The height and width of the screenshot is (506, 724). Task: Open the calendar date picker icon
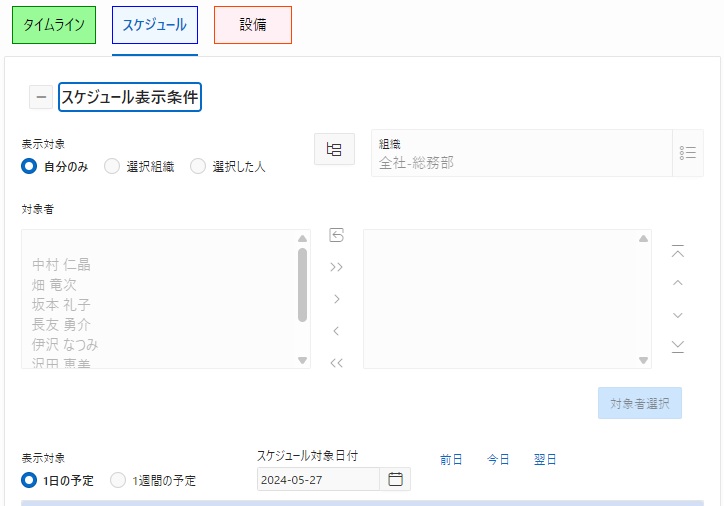coord(395,479)
